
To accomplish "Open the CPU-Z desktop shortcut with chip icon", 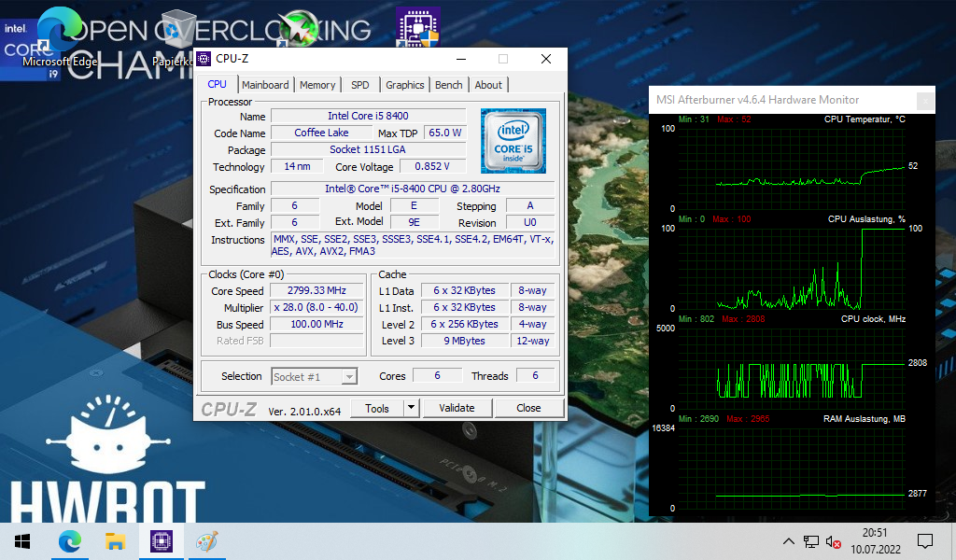I will pos(417,27).
